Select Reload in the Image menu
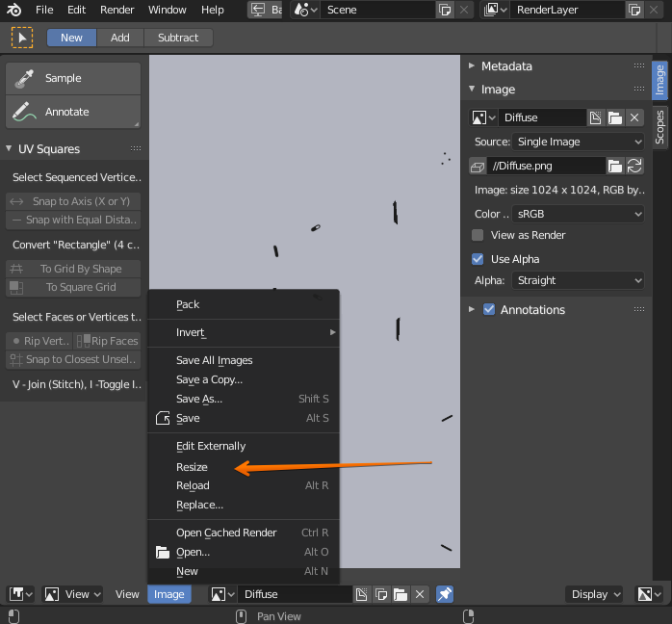This screenshot has height=624, width=672. 244,485
